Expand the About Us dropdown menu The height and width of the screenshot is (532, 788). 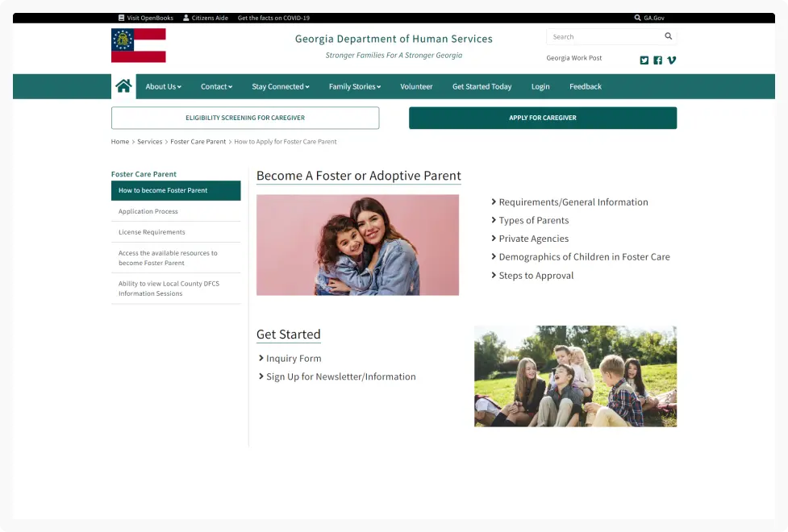pyautogui.click(x=163, y=87)
